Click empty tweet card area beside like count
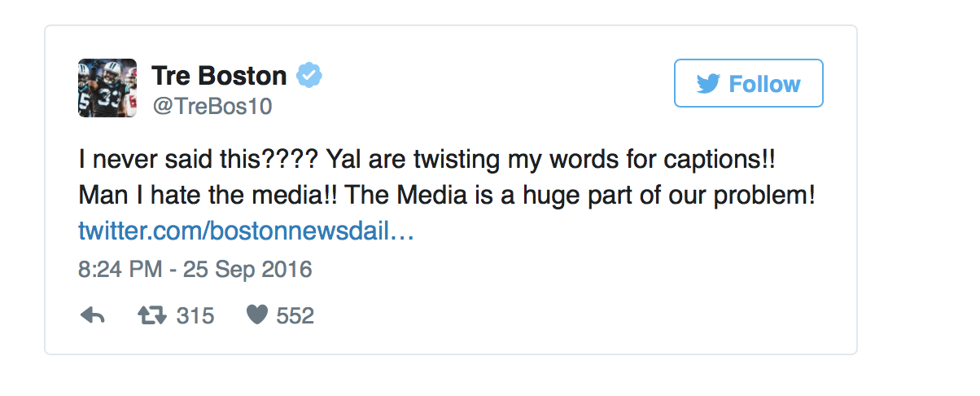 pos(570,316)
